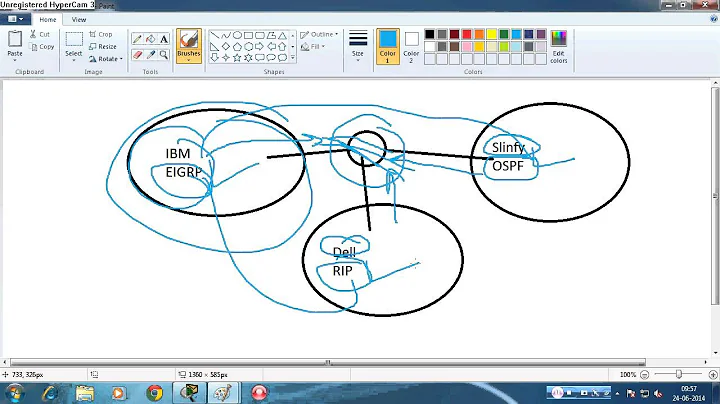Click the horizontal canvas scrollbar

coord(328,362)
